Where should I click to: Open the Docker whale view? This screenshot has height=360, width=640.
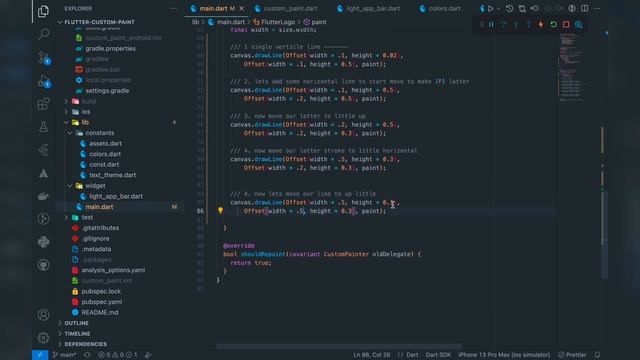tap(43, 196)
